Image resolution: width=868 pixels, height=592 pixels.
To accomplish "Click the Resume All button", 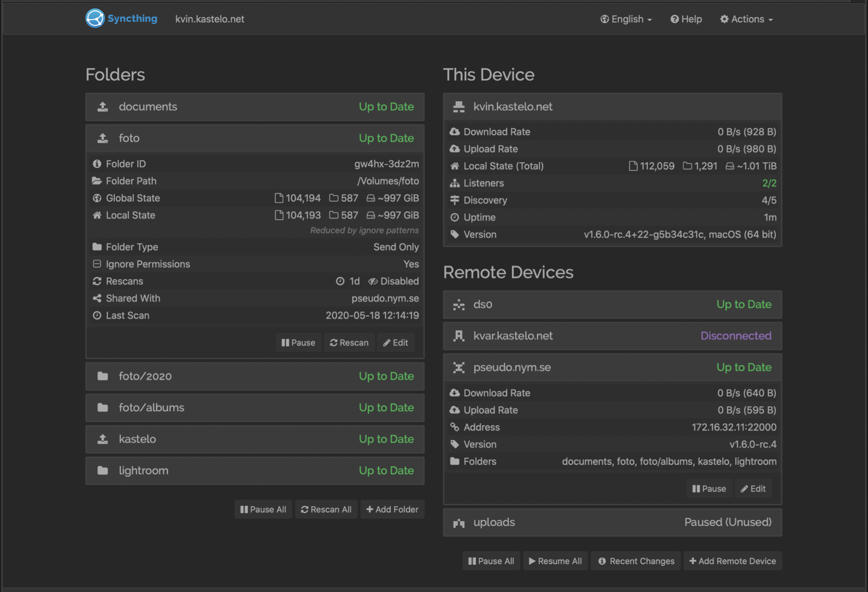I will pyautogui.click(x=555, y=561).
